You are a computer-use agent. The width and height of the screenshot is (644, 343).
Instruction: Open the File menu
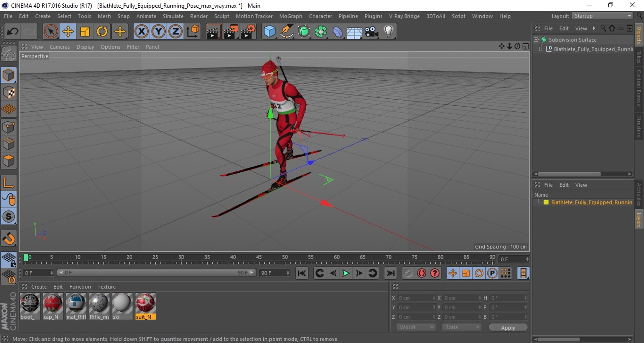coord(8,16)
